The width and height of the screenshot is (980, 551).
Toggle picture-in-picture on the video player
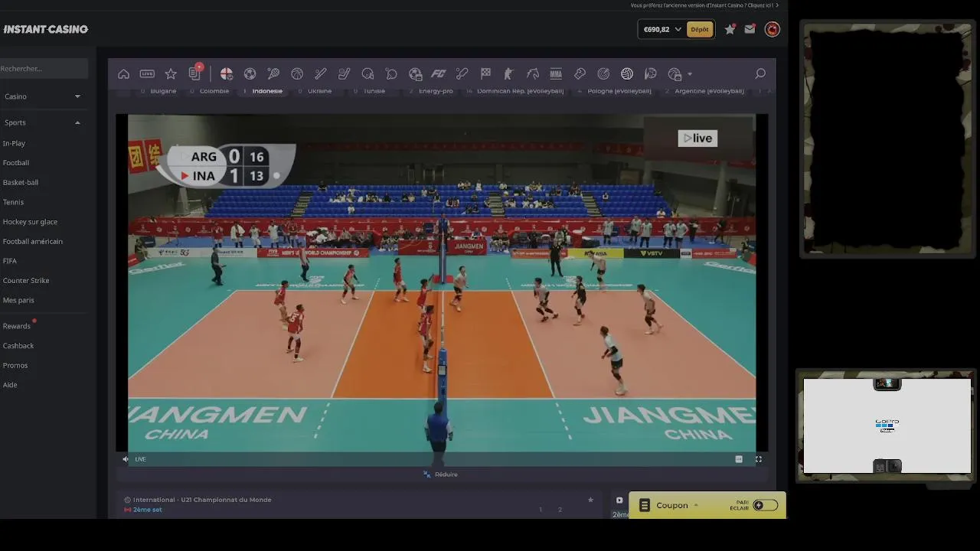[739, 459]
